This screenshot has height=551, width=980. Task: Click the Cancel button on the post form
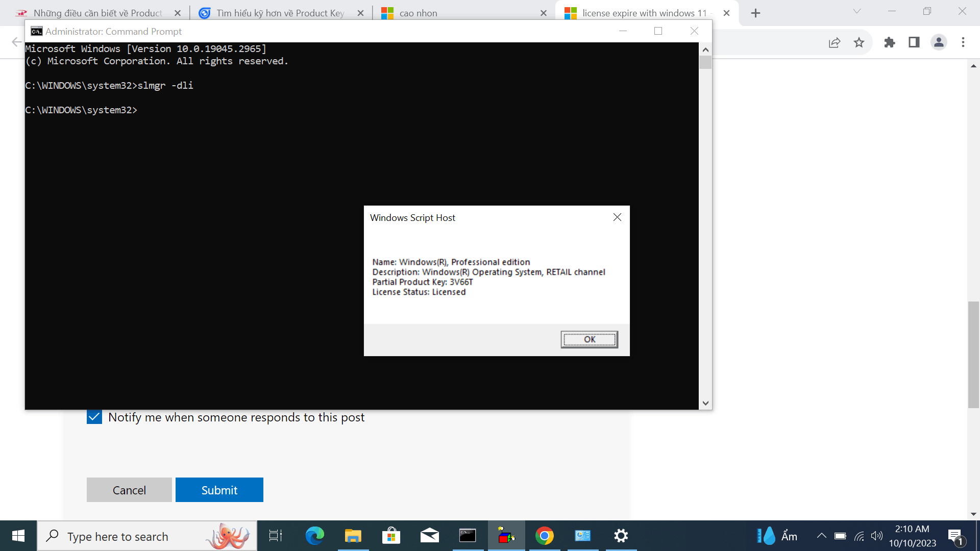click(x=129, y=490)
